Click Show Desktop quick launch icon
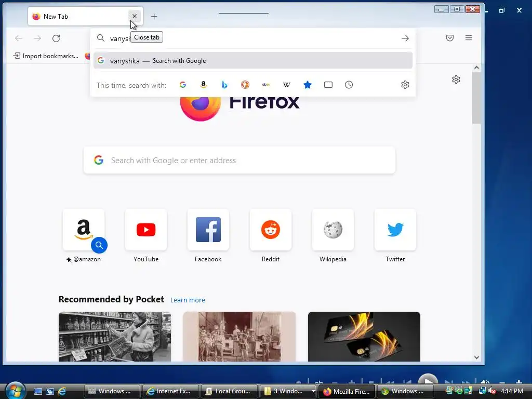The image size is (532, 399). 37,391
